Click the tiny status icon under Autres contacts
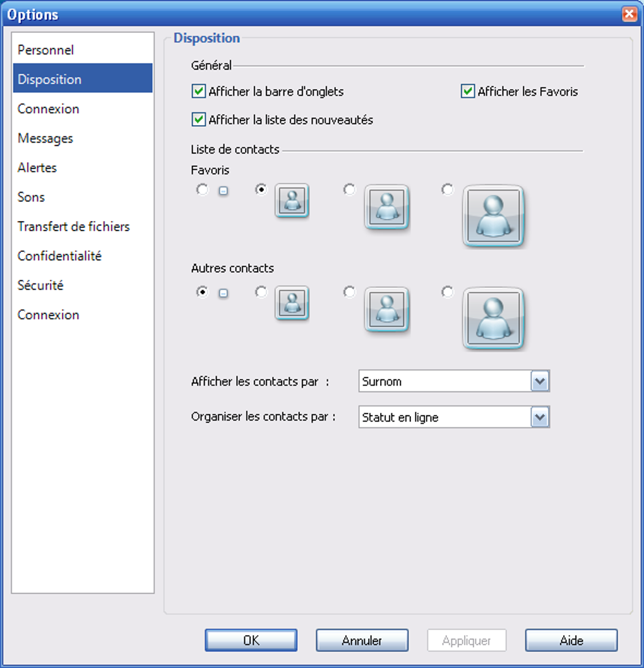The image size is (644, 668). coord(223,293)
